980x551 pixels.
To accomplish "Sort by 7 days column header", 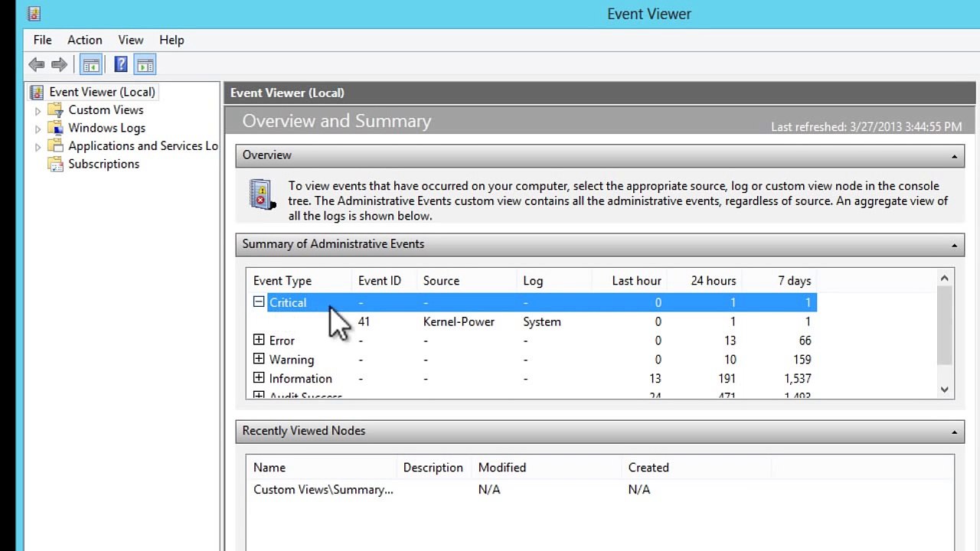I will (x=779, y=281).
